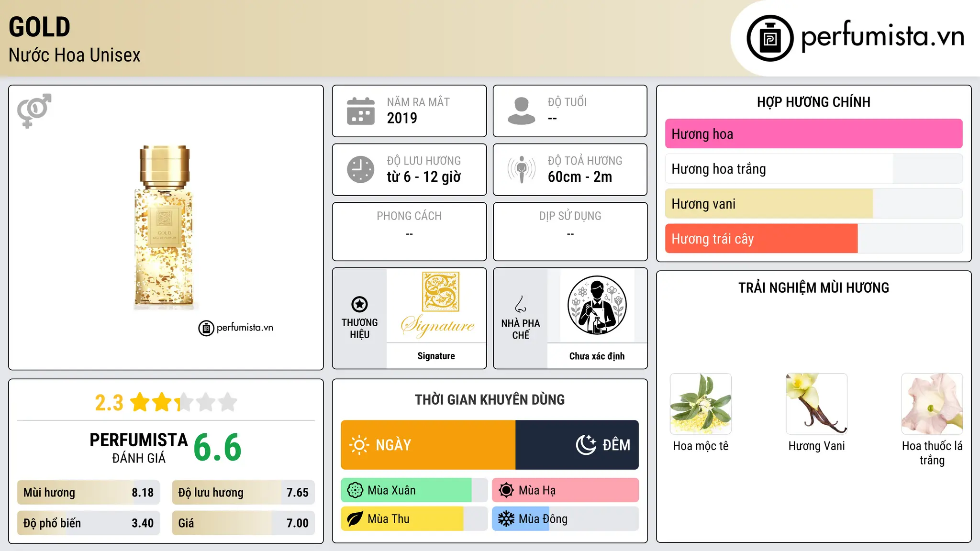
Task: Select the ĐÊM nighttime segment
Action: click(x=577, y=445)
